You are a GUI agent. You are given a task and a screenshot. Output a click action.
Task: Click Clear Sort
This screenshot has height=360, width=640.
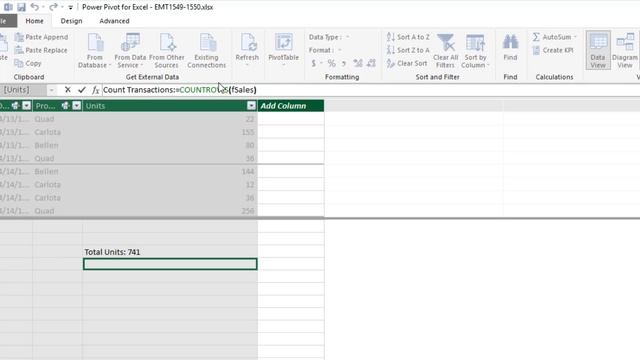407,64
